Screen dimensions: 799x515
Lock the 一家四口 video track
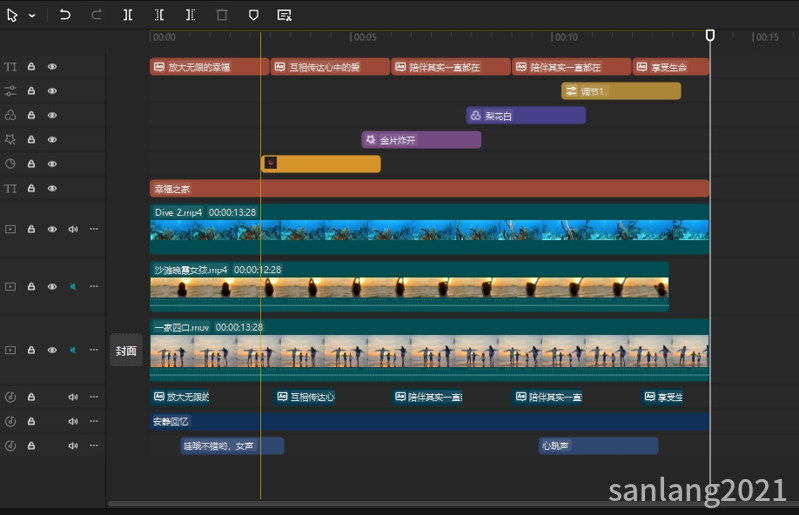tap(31, 350)
